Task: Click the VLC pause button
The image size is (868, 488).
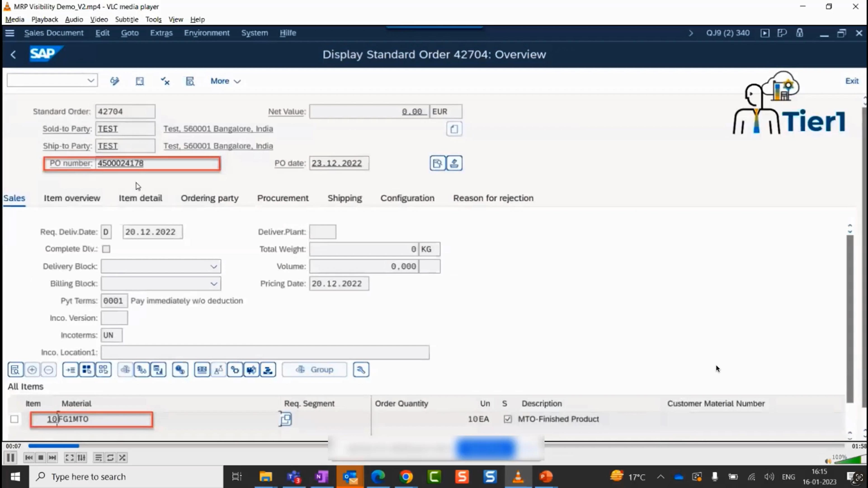Action: click(10, 458)
